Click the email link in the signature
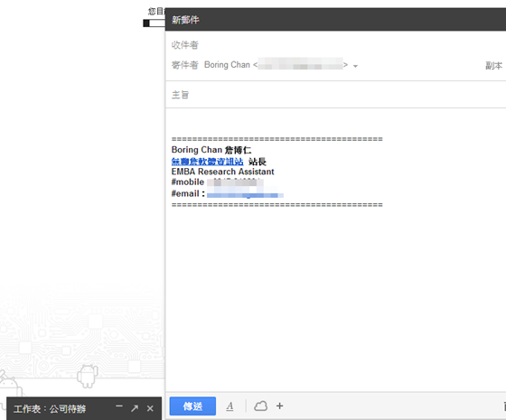The height and width of the screenshot is (420, 506). [245, 194]
